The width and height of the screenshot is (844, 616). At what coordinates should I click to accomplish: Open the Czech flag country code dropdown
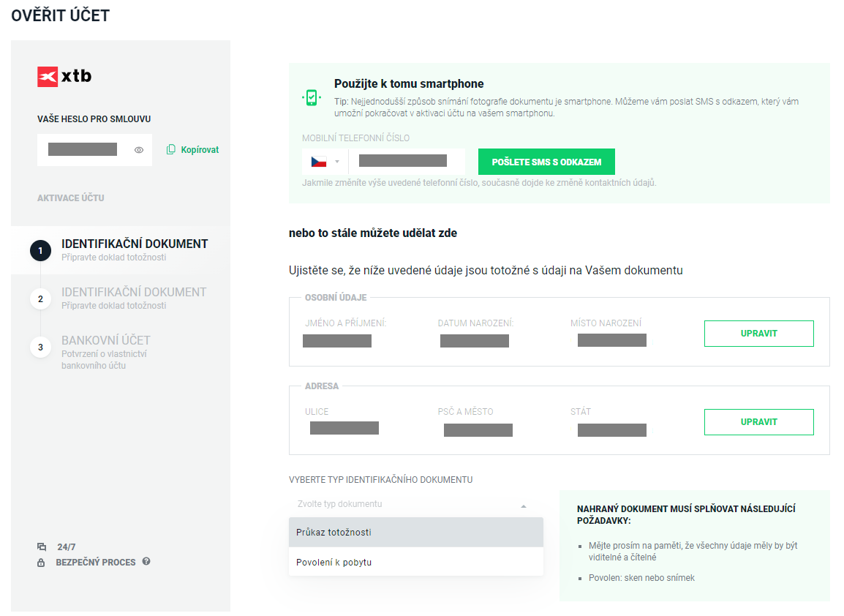pos(325,162)
